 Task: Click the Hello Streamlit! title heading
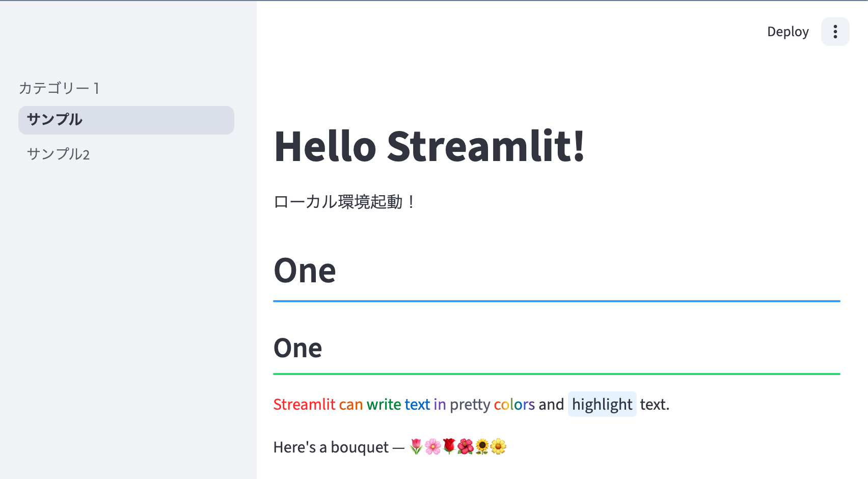pos(429,147)
